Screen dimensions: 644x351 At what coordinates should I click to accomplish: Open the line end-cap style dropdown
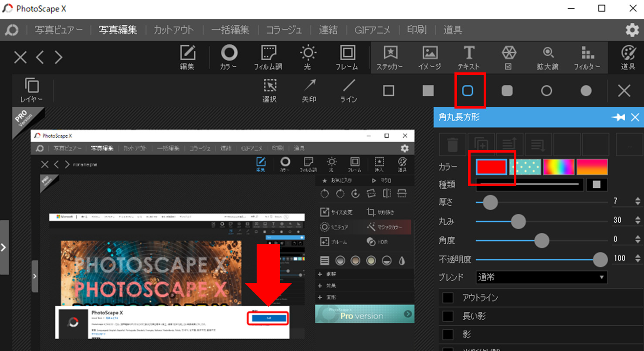coord(597,184)
